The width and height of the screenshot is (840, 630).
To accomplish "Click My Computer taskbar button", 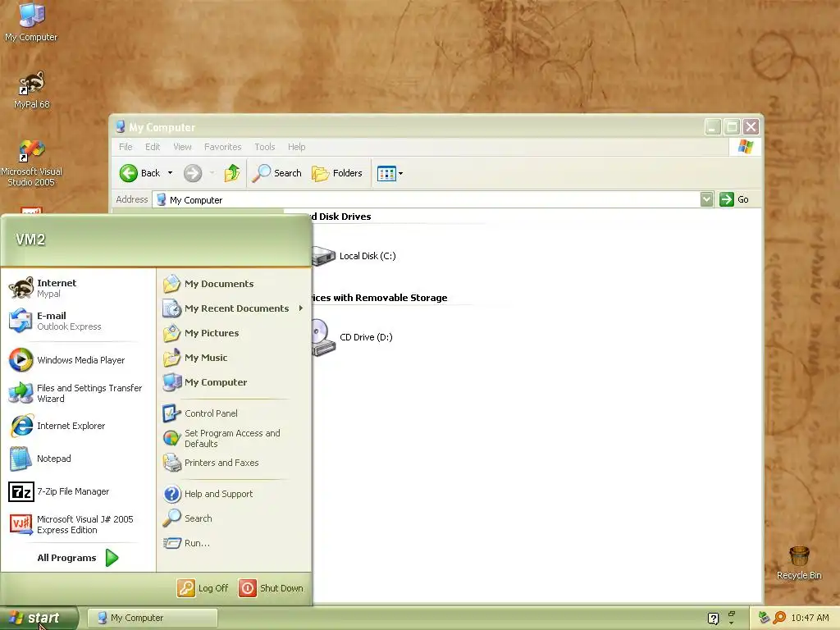I will [x=152, y=618].
